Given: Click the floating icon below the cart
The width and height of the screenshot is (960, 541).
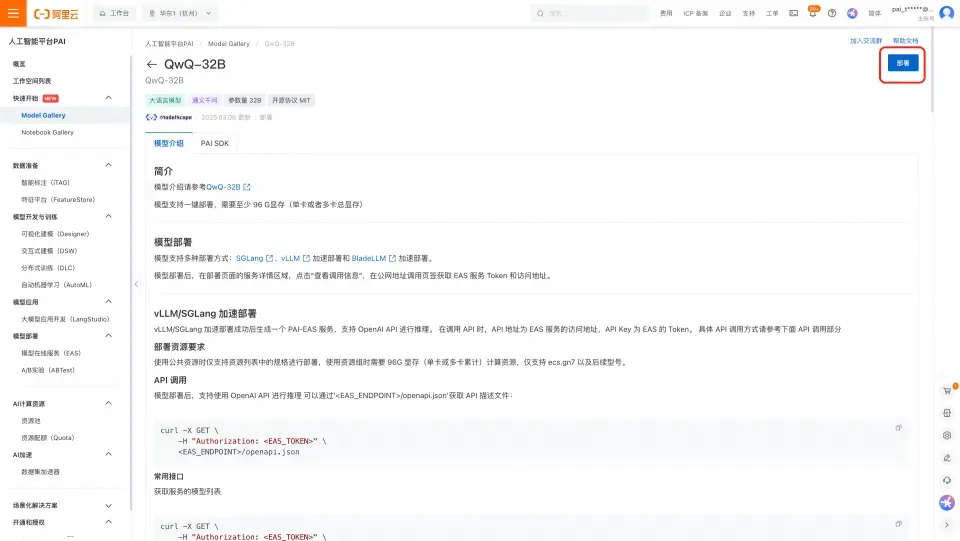Looking at the screenshot, I should [x=947, y=413].
